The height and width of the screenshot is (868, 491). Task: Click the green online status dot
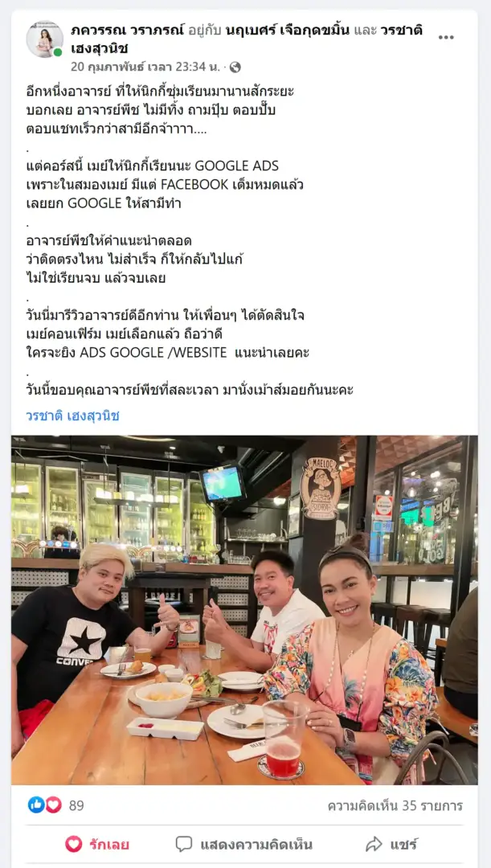58,52
